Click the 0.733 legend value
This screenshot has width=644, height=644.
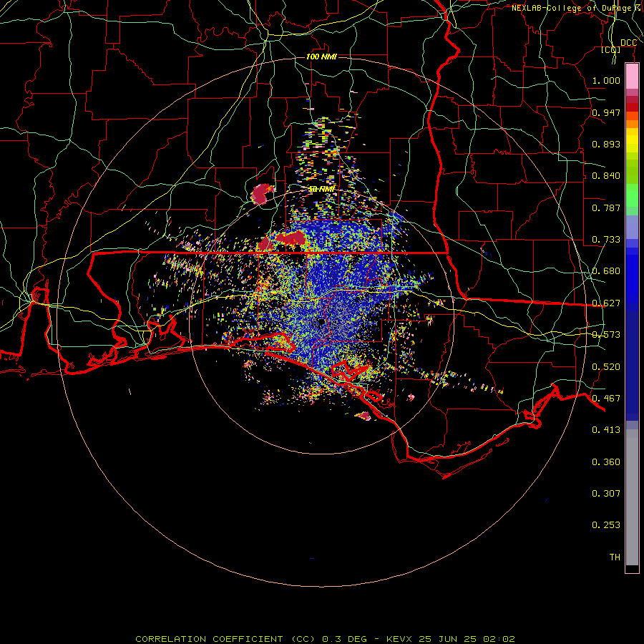606,240
